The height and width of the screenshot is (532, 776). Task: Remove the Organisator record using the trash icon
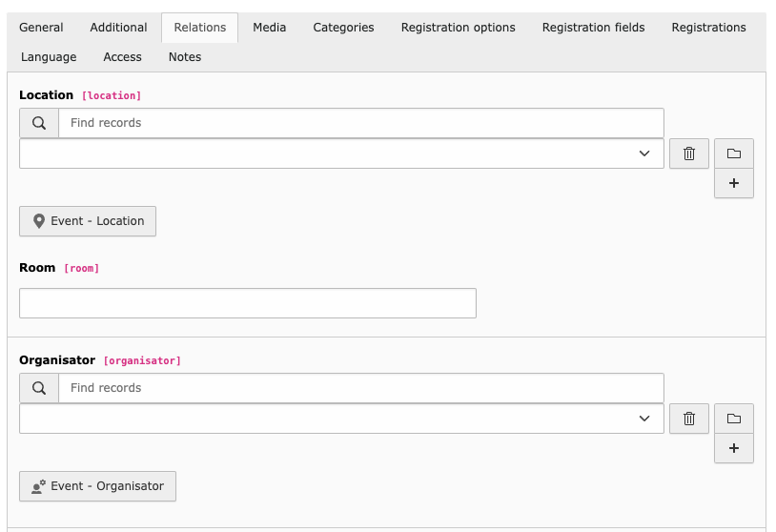tap(689, 419)
